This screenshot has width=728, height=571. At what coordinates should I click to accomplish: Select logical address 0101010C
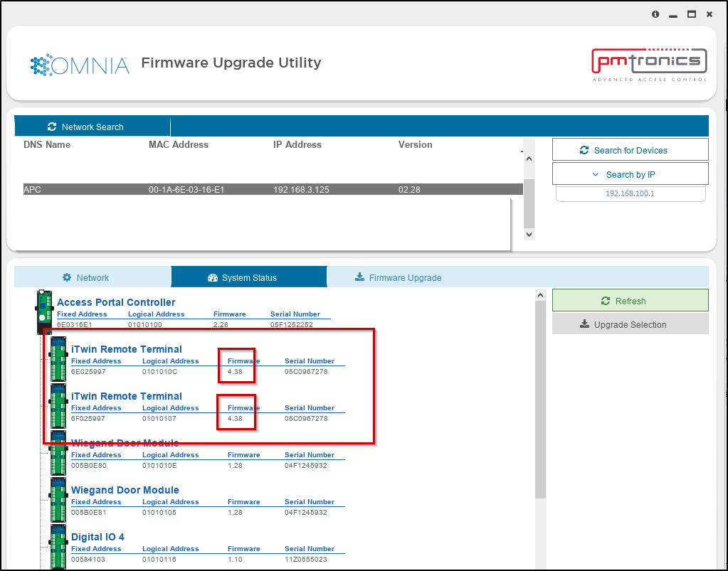(159, 372)
